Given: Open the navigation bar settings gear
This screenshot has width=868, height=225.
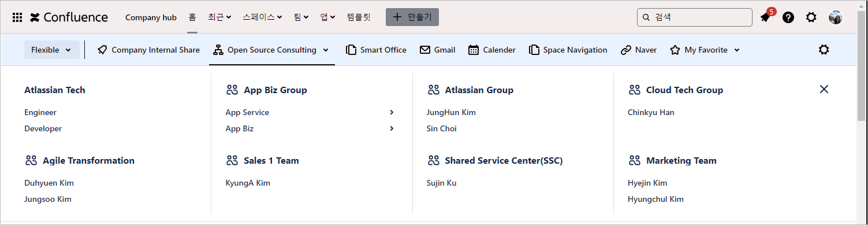Looking at the screenshot, I should pos(824,50).
